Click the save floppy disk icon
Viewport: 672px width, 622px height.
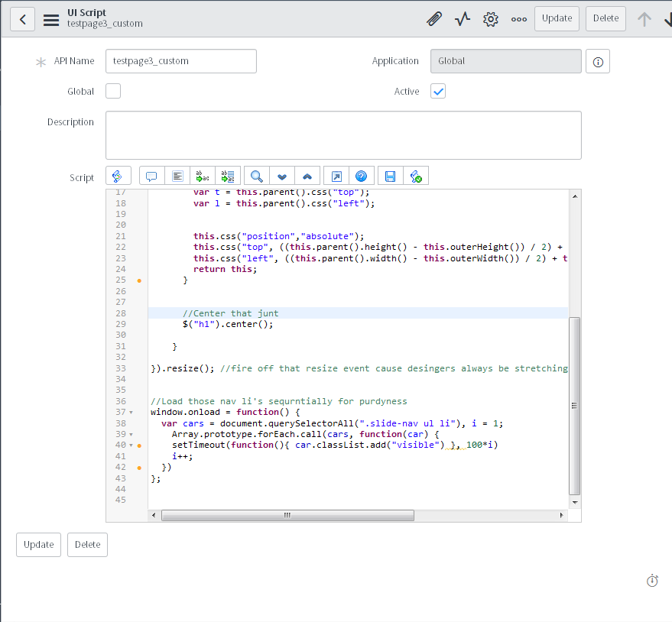pyautogui.click(x=390, y=177)
